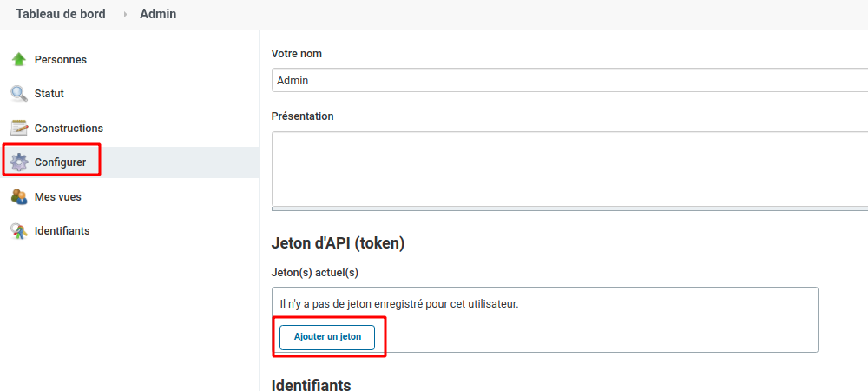The height and width of the screenshot is (391, 868).
Task: Open Mes vues in the sidebar
Action: tap(57, 196)
